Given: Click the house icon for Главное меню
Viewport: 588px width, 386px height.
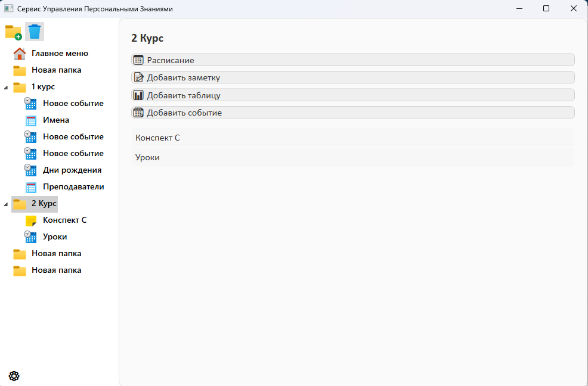Looking at the screenshot, I should coord(20,54).
